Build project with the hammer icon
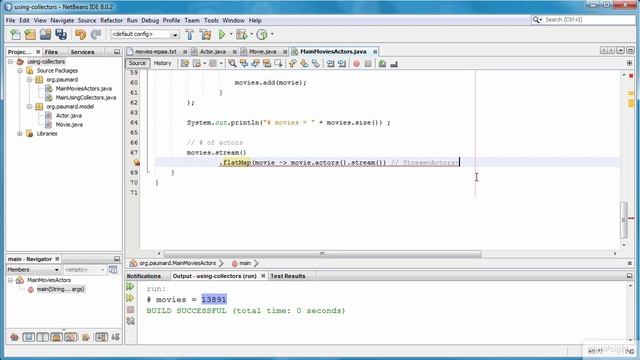Screen dimensions: 640x360 click(189, 35)
